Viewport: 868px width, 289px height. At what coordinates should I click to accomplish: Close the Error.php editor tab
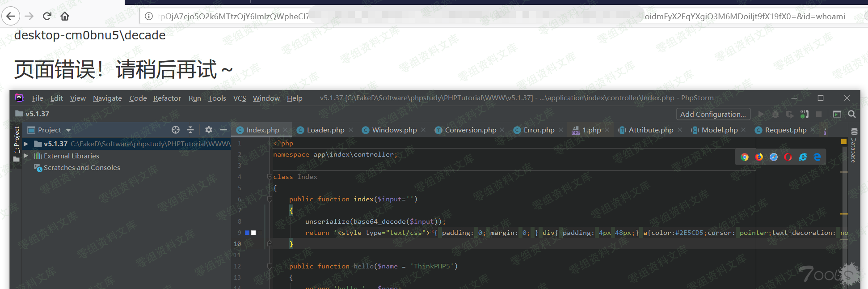[561, 130]
